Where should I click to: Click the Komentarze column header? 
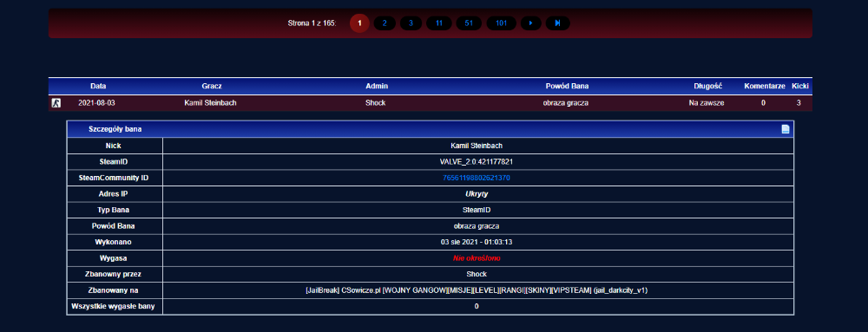(x=765, y=86)
